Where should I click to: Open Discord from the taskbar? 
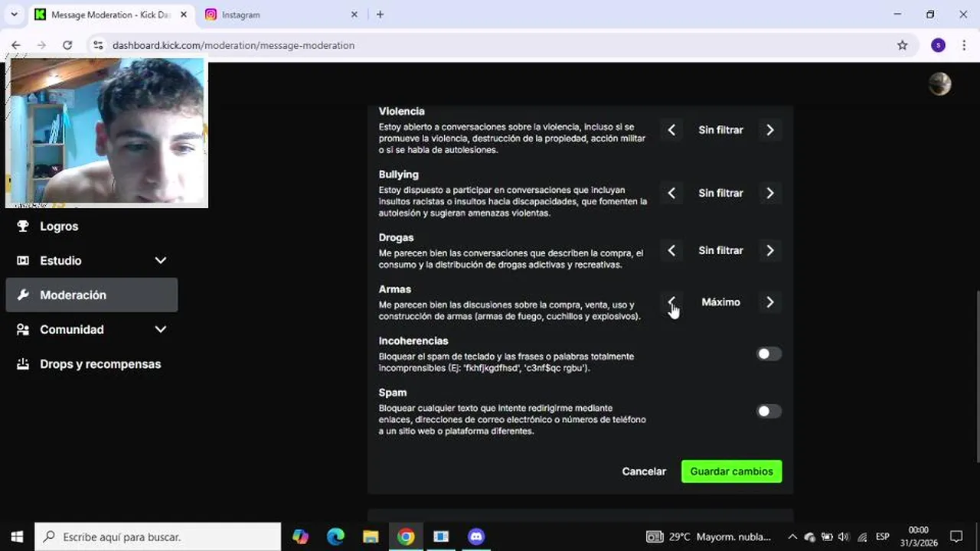point(476,536)
